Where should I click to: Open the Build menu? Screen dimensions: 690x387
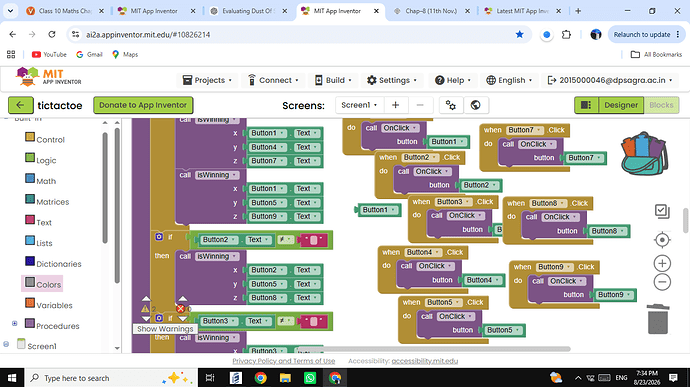333,80
